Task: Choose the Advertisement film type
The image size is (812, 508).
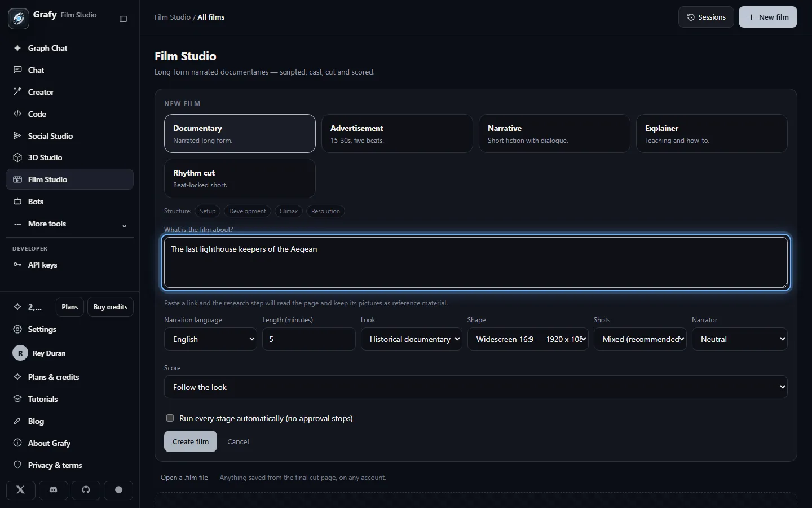Action: click(x=397, y=134)
